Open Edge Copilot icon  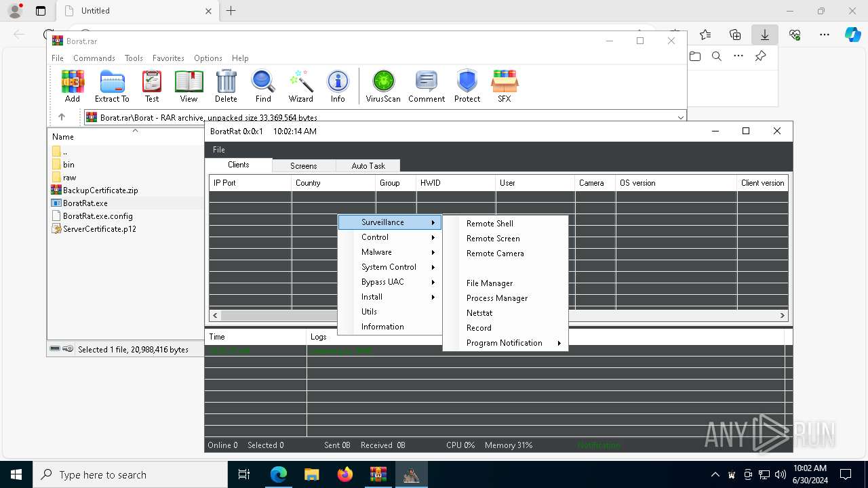click(x=852, y=35)
